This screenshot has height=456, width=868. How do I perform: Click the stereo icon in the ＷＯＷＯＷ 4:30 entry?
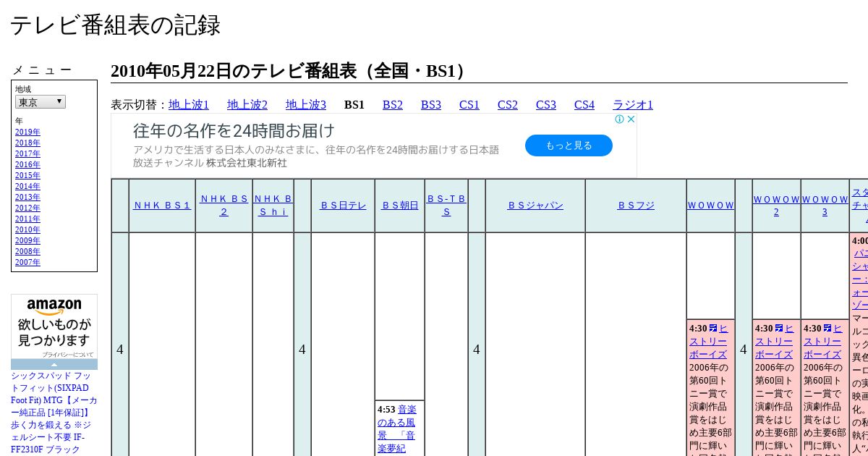tap(713, 329)
